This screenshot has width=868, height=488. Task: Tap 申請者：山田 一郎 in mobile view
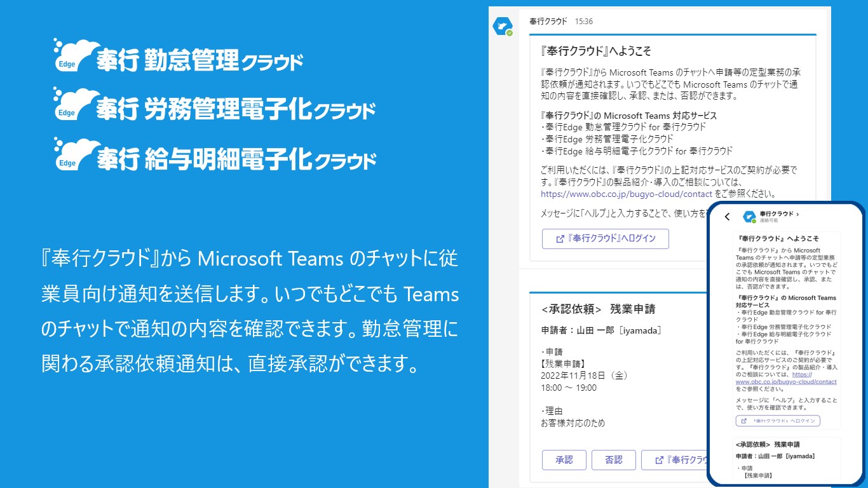click(775, 456)
